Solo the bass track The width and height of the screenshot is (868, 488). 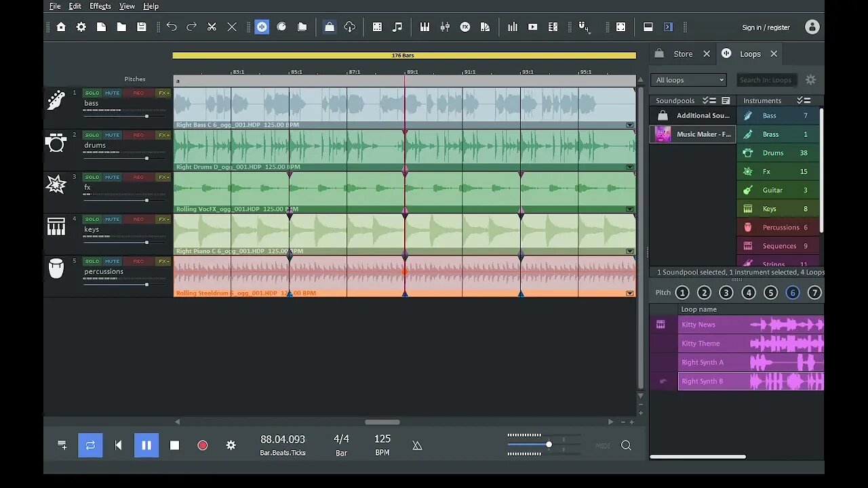92,93
